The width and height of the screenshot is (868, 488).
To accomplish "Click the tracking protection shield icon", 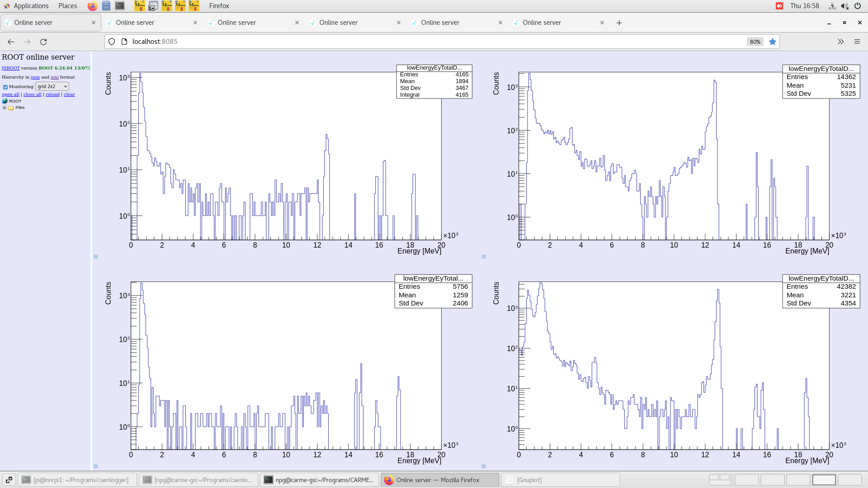I will pos(112,41).
